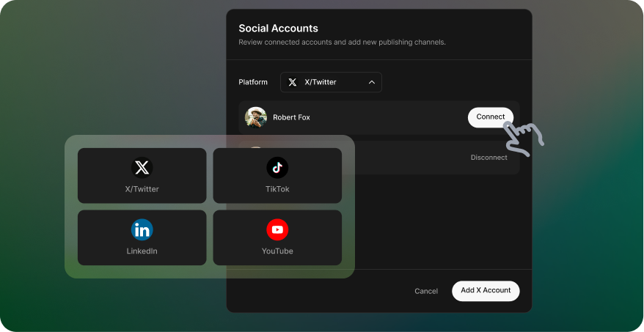Click the X logo inside the Platform dropdown
This screenshot has width=644, height=332.
pos(293,82)
